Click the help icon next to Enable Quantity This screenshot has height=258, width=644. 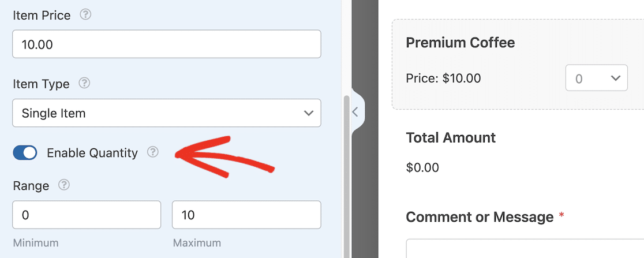[152, 152]
